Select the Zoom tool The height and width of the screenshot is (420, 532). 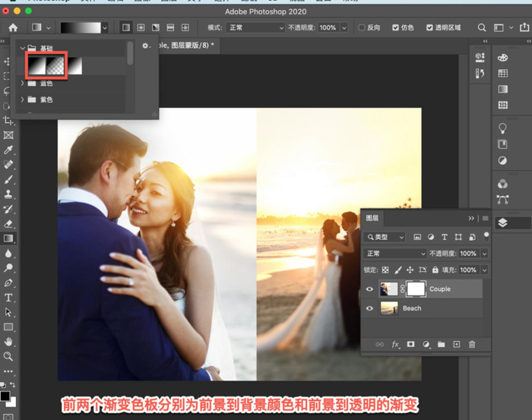click(x=8, y=355)
